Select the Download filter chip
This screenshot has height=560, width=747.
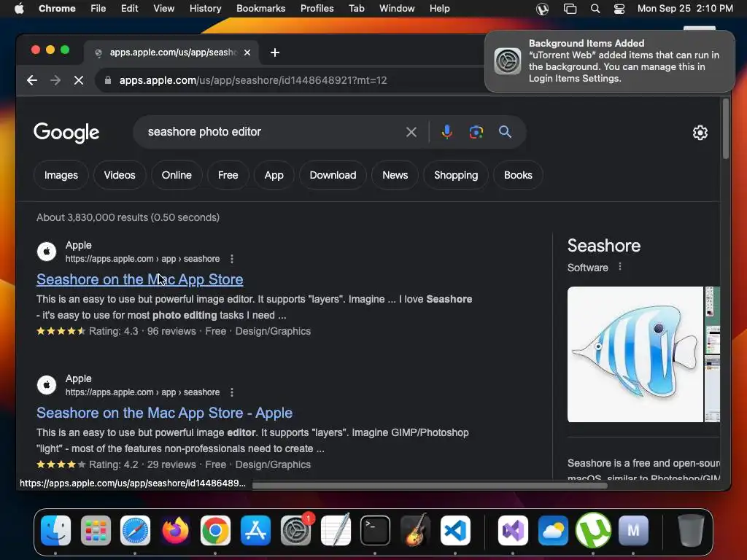(x=333, y=175)
